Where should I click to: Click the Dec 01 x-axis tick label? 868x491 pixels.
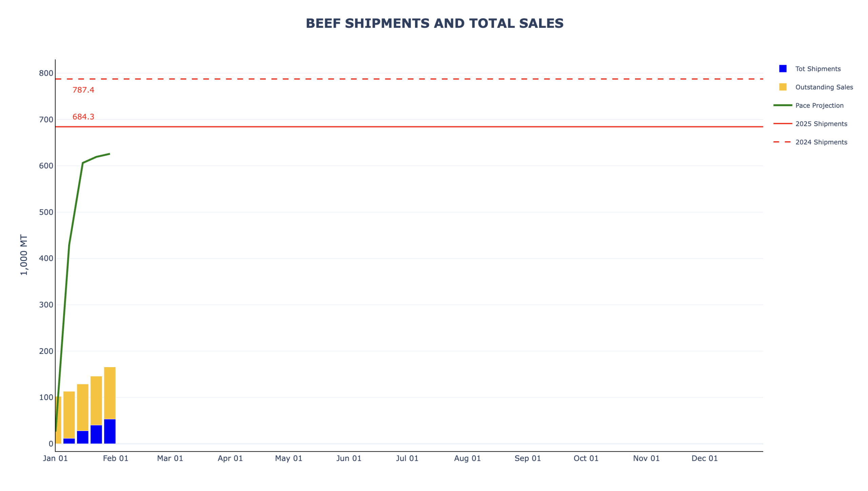(704, 458)
